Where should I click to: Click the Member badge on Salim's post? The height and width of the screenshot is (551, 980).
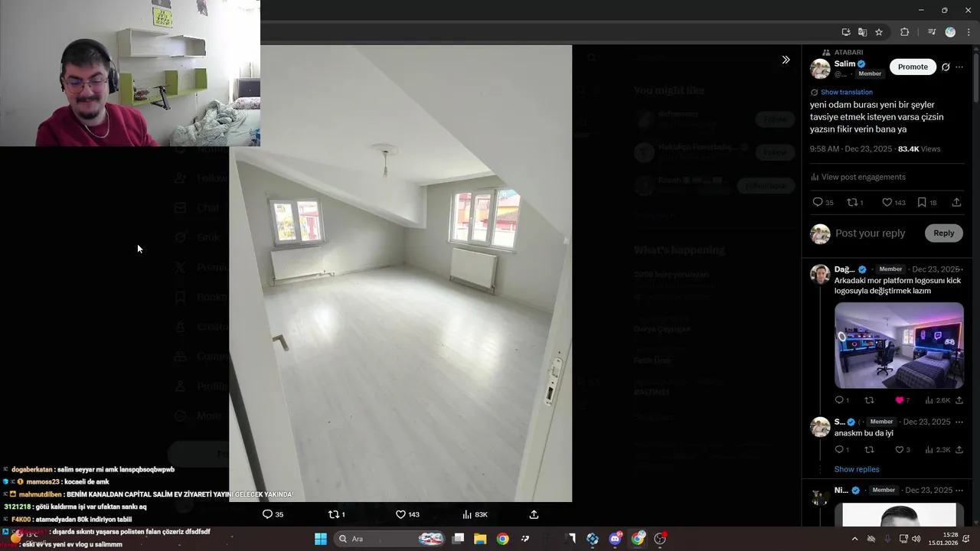click(x=870, y=74)
